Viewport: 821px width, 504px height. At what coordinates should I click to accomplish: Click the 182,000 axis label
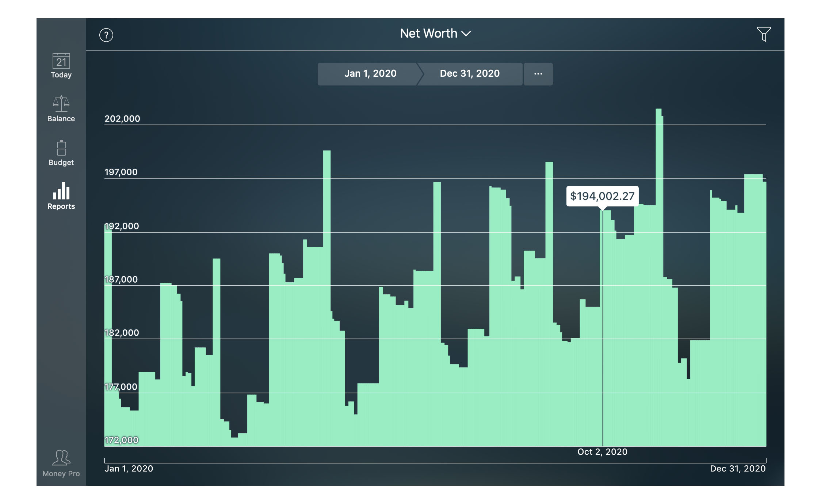tap(122, 333)
